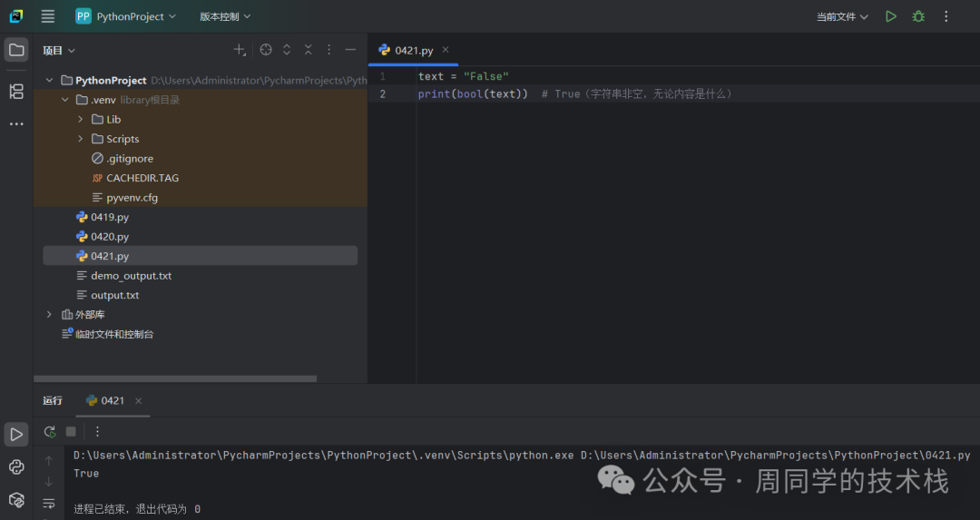Viewport: 980px width, 520px height.
Task: Toggle the Project tool window folder icon
Action: click(16, 50)
